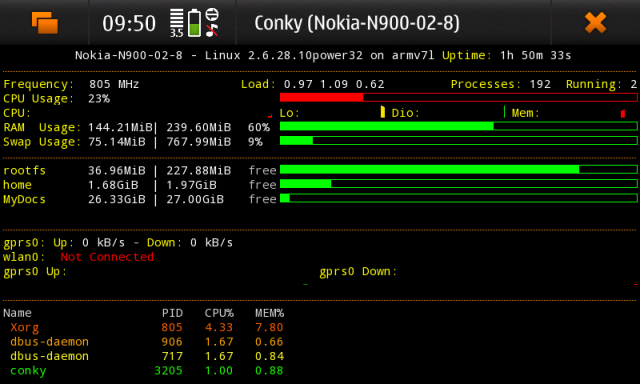The width and height of the screenshot is (640, 384).
Task: Select the MyDocs free space bar
Action: (458, 198)
